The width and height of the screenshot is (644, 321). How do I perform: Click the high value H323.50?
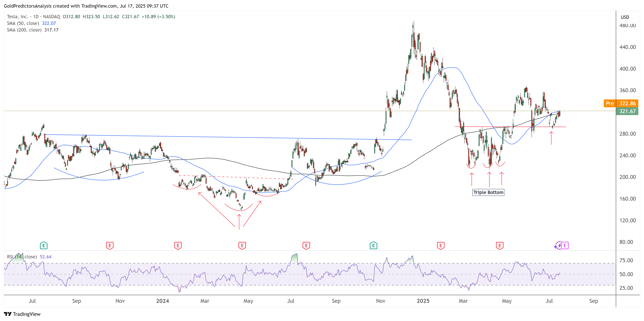92,16
